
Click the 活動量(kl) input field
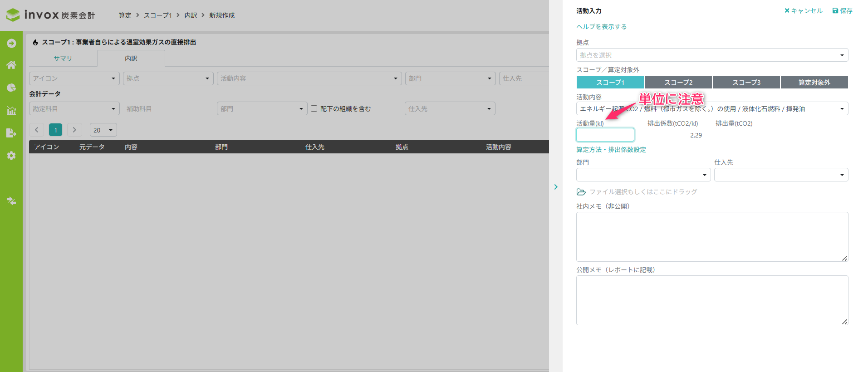[x=605, y=135]
